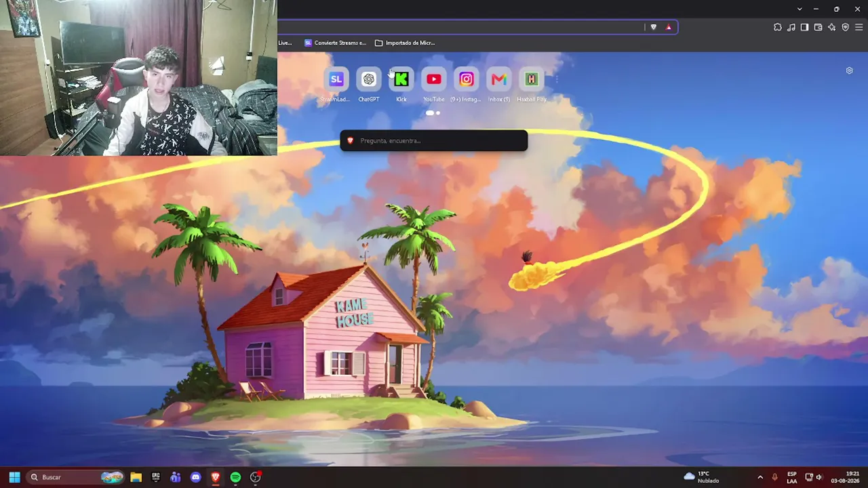Open the 'Live...' bookmark
868x488 pixels.
pos(285,43)
